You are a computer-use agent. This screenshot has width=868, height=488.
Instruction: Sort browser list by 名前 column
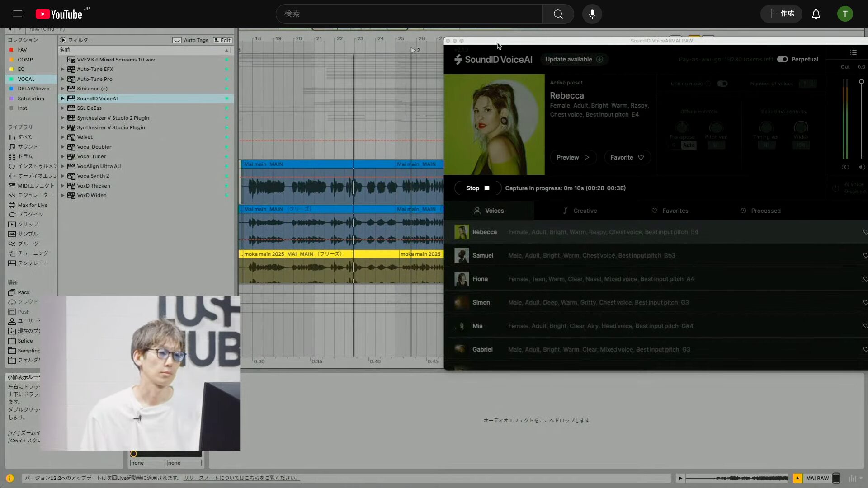[145, 50]
